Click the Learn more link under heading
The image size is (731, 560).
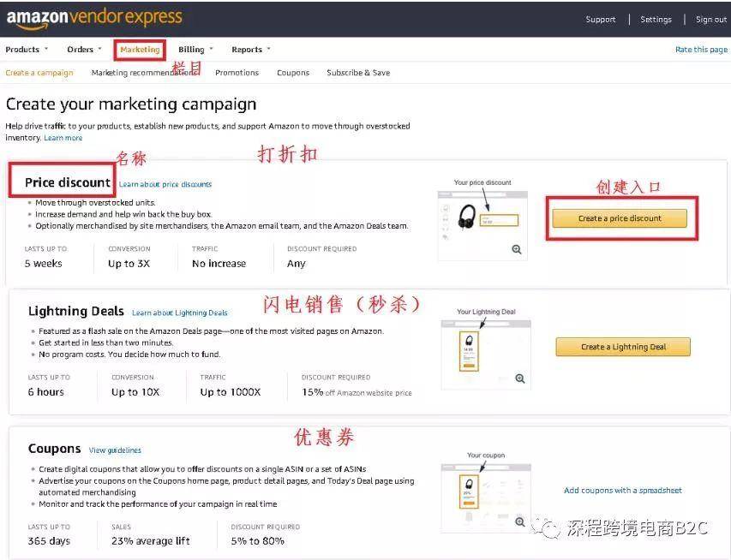click(63, 138)
